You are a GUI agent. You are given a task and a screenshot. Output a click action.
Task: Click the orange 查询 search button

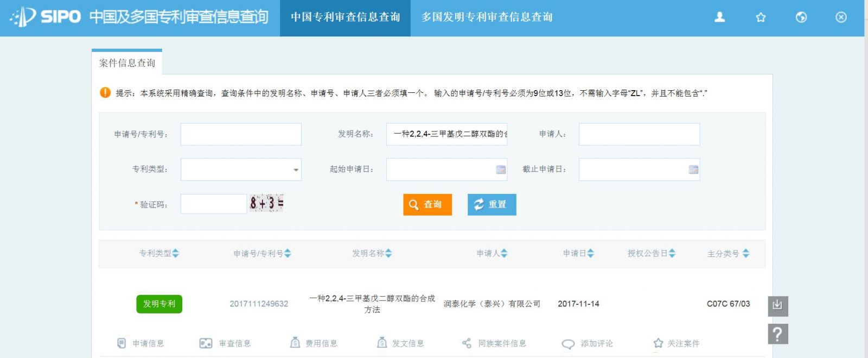427,204
